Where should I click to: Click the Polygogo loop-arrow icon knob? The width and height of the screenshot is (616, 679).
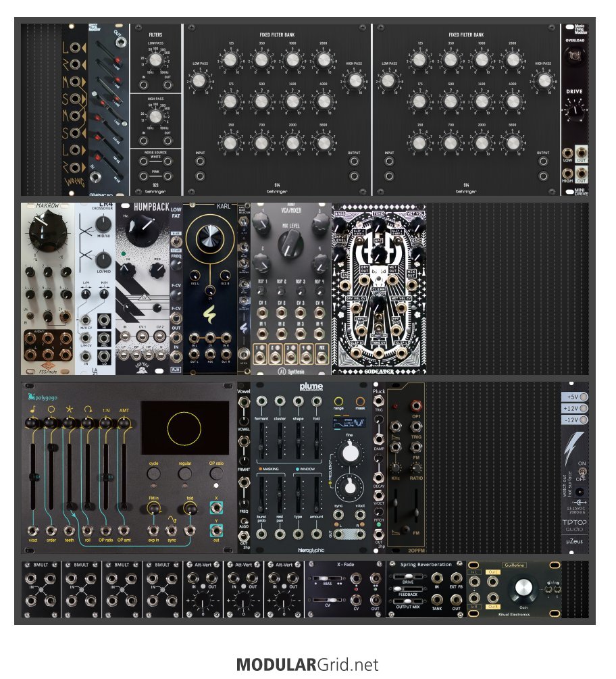[x=87, y=423]
